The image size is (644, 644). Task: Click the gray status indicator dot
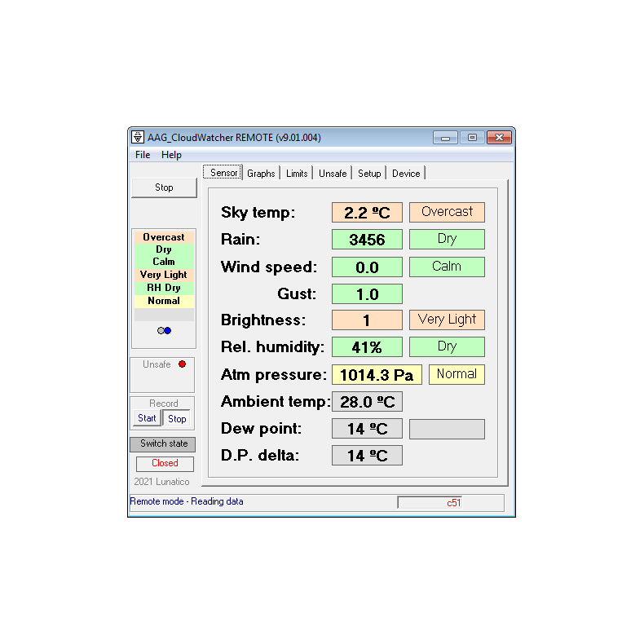(161, 330)
